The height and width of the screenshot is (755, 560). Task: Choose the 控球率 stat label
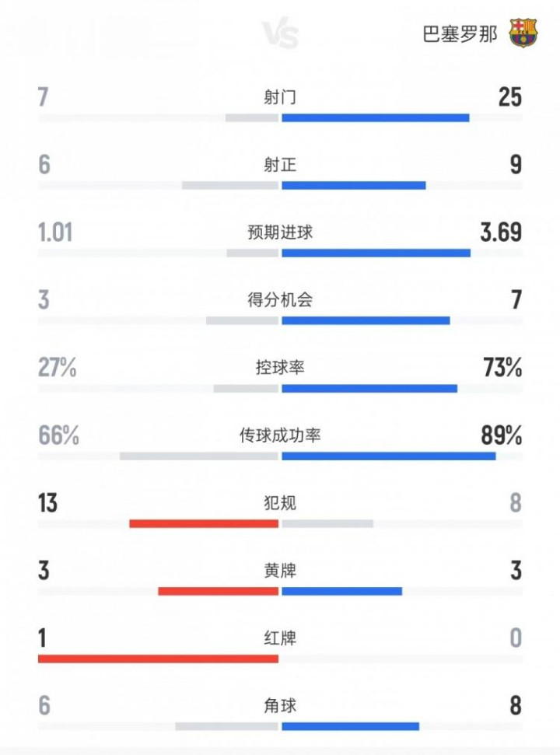point(280,368)
